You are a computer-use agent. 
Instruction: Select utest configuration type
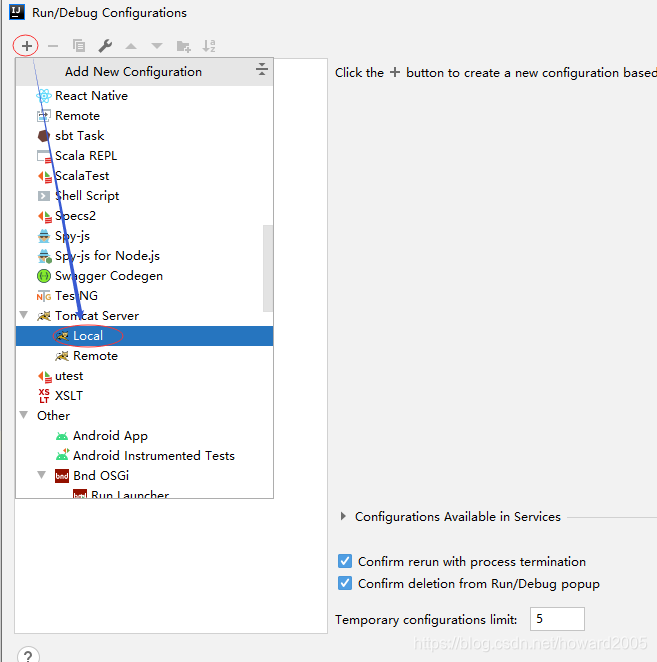pos(144,376)
